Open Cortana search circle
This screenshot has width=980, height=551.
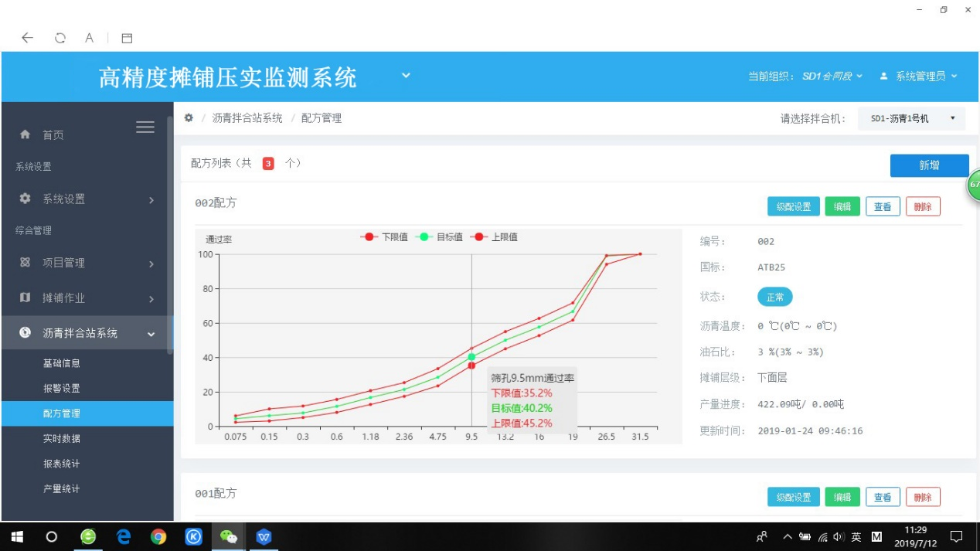[52, 536]
